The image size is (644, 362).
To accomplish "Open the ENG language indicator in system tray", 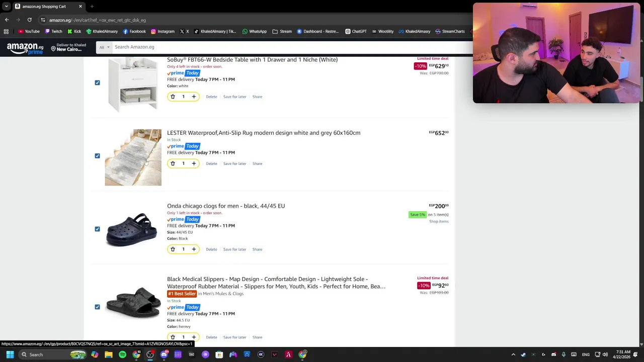I will [x=586, y=354].
